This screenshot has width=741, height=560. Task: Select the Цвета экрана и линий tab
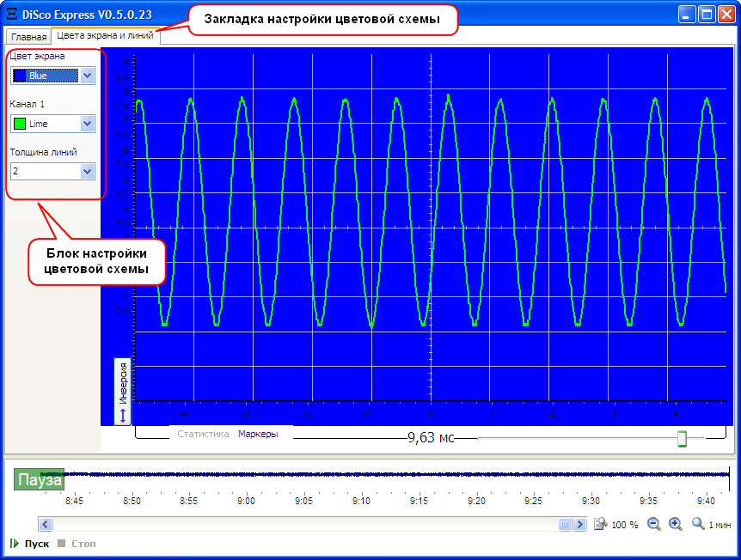pos(105,36)
